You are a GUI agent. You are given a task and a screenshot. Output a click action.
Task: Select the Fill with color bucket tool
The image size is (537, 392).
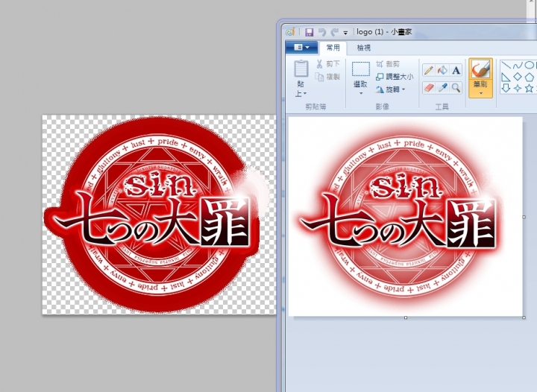point(442,70)
